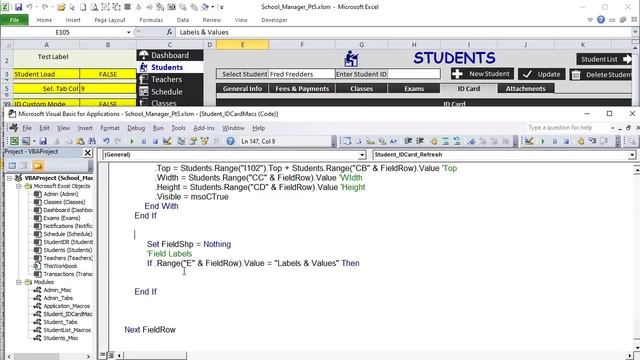Screen dimensions: 640x360
Task: Open Excel Developer ribbon tab
Action: [274, 20]
